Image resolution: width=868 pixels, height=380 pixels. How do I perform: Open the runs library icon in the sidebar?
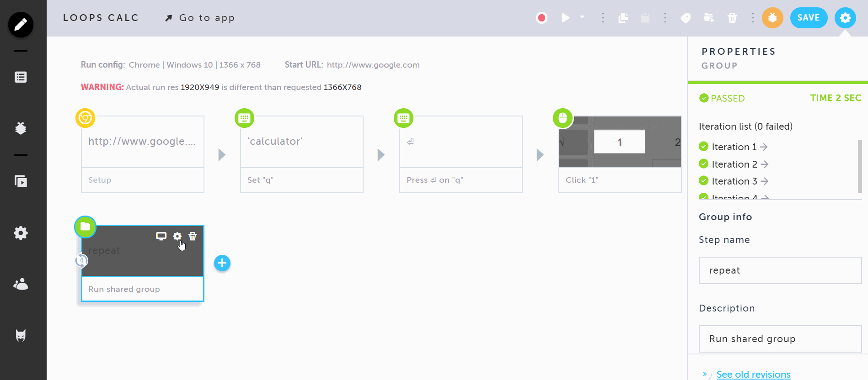[21, 181]
